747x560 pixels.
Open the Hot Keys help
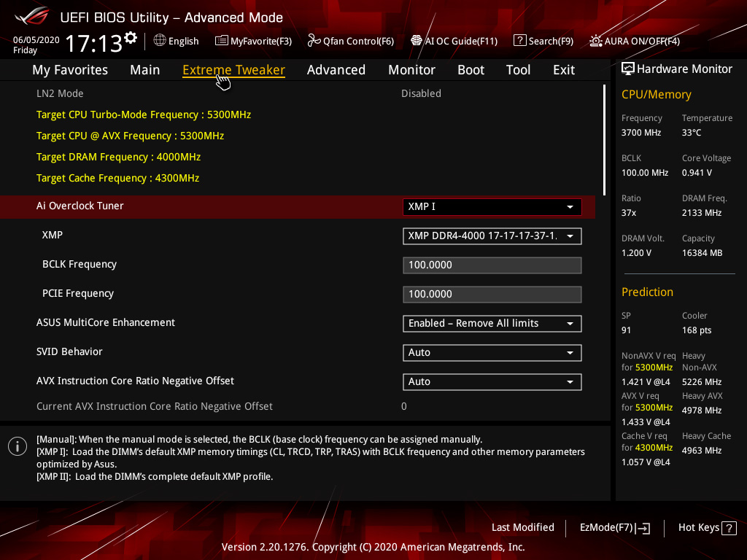(x=707, y=528)
